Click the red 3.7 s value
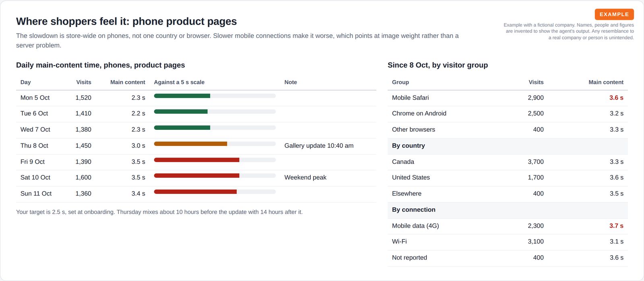644x281 pixels. pyautogui.click(x=616, y=226)
